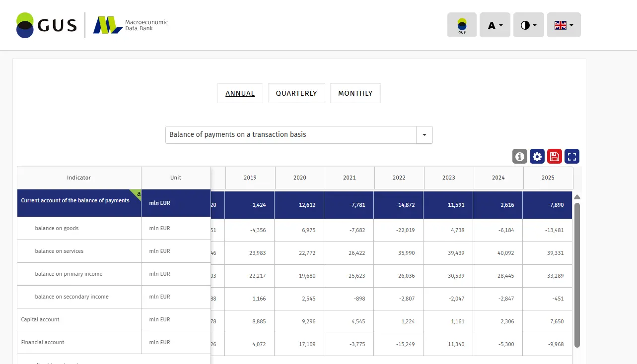Open the contrast mode dropdown
This screenshot has width=637, height=364.
pos(529,25)
